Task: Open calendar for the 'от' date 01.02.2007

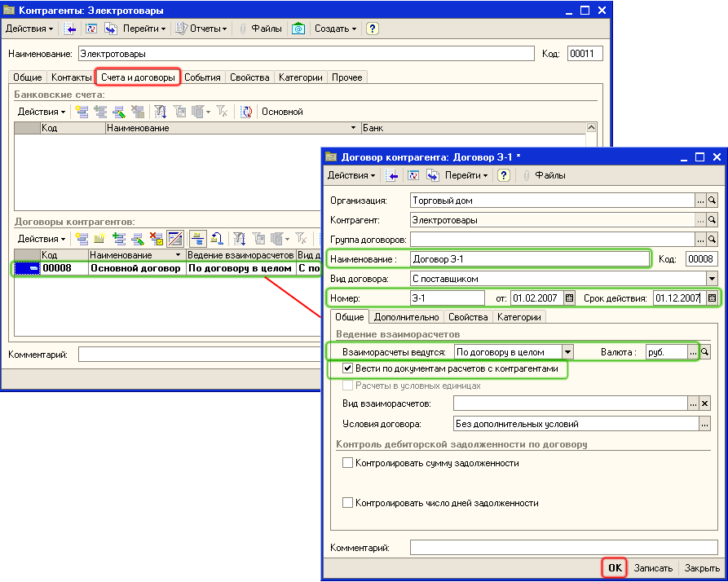Action: (x=570, y=298)
